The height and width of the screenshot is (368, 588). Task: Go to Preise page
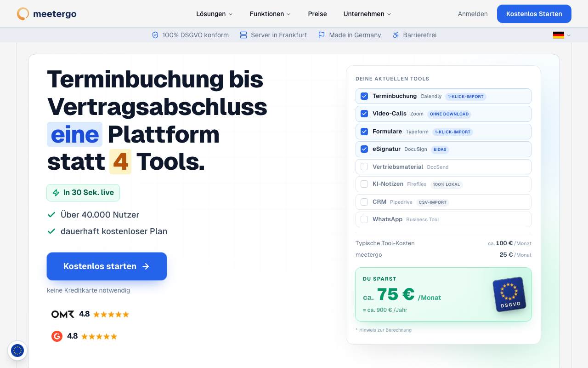pyautogui.click(x=317, y=14)
